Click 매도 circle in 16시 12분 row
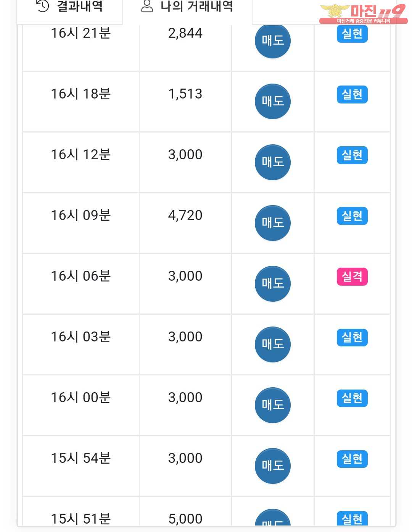Screen dimensions: 412x532 (x=273, y=162)
